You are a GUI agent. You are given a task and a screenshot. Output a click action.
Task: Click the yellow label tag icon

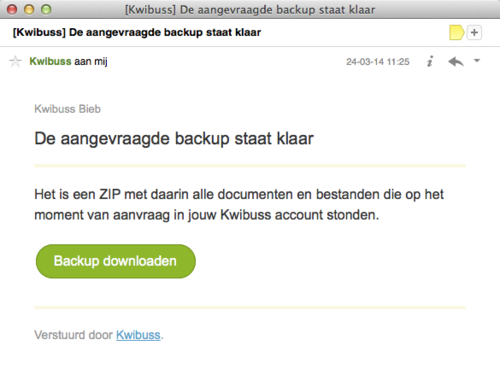click(x=457, y=33)
